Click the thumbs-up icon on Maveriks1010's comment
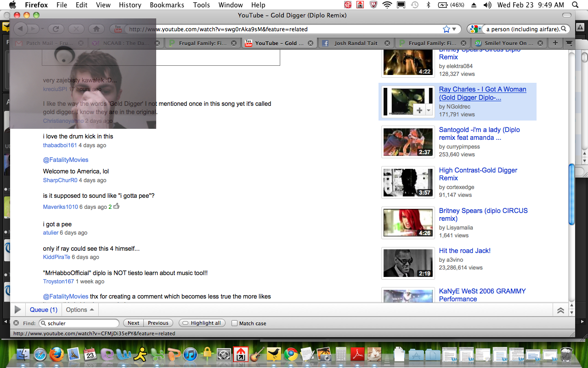588x368 pixels. pyautogui.click(x=116, y=207)
